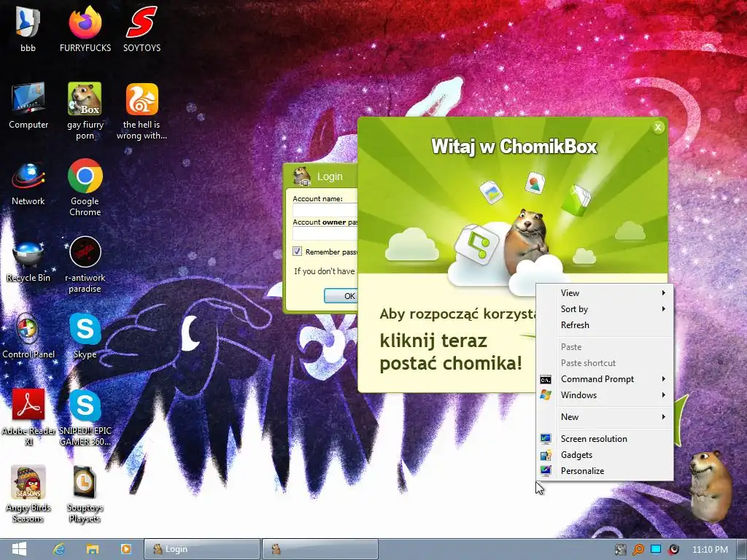The height and width of the screenshot is (560, 747).
Task: Open media player from taskbar
Action: pos(125,549)
